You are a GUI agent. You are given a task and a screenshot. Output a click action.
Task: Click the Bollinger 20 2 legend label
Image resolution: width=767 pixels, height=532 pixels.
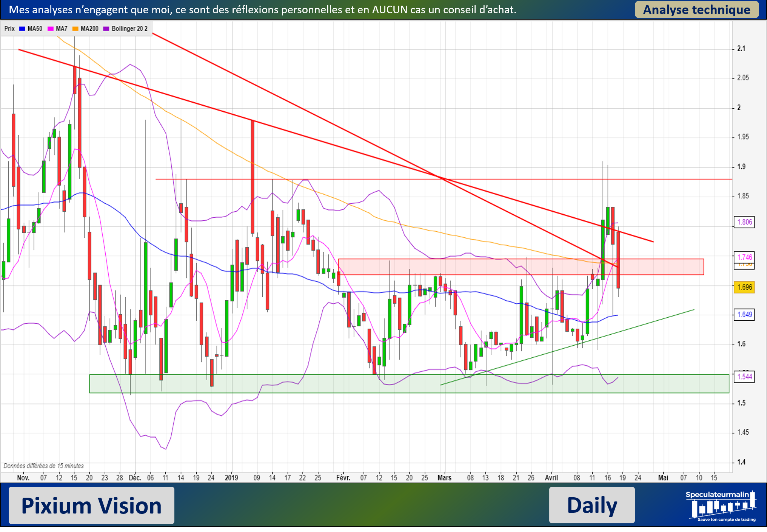point(129,29)
